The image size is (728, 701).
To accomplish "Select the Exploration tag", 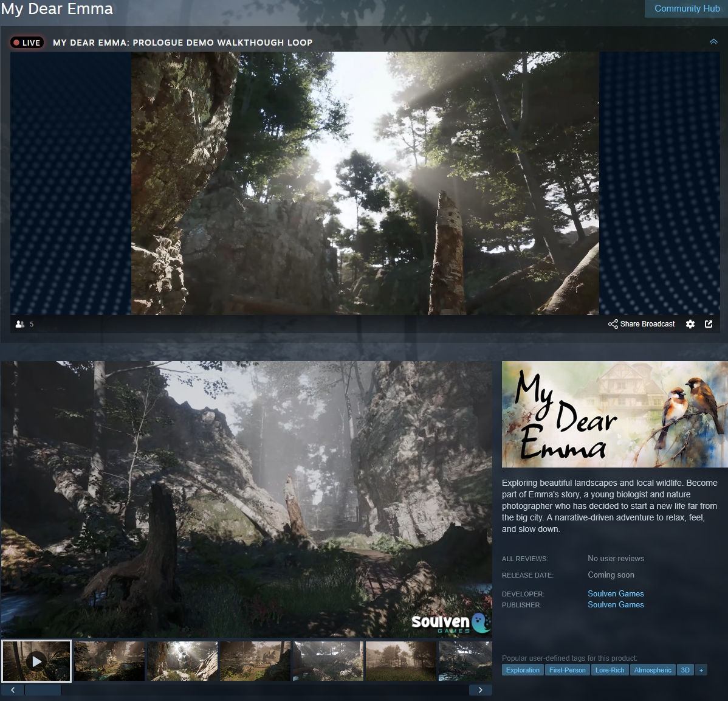I will point(523,670).
